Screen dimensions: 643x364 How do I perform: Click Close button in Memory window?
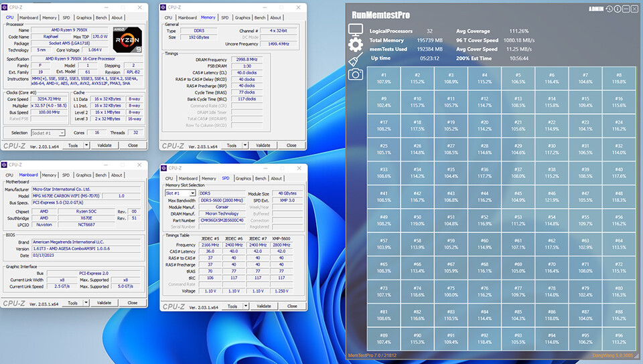pyautogui.click(x=291, y=145)
